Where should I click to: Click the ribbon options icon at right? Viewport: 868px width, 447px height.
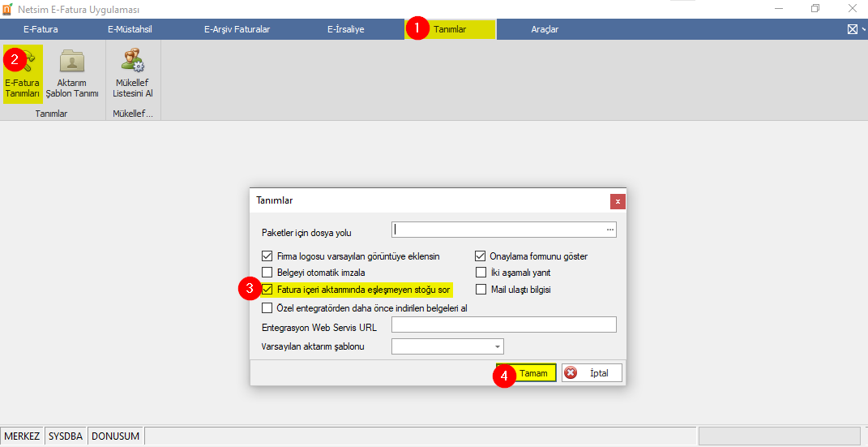pos(853,29)
